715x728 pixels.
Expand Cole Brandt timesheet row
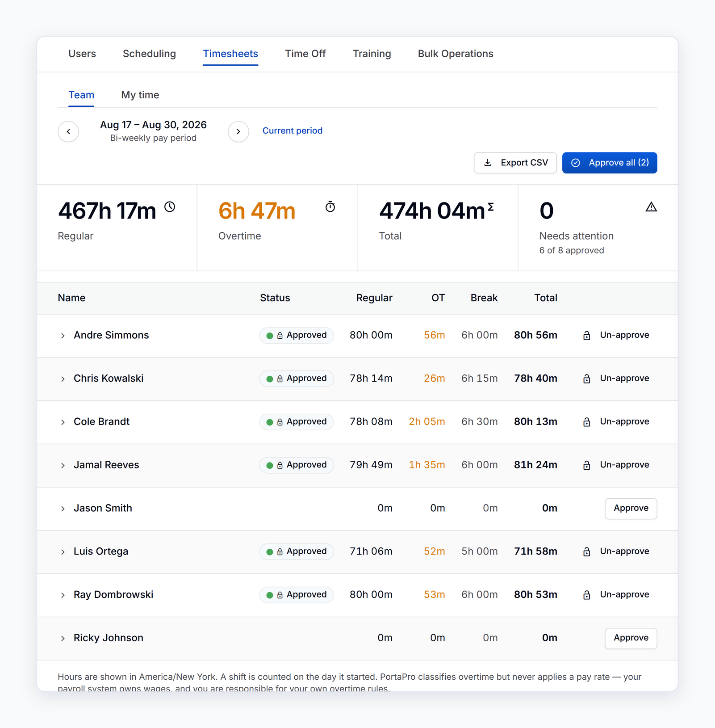coord(63,422)
